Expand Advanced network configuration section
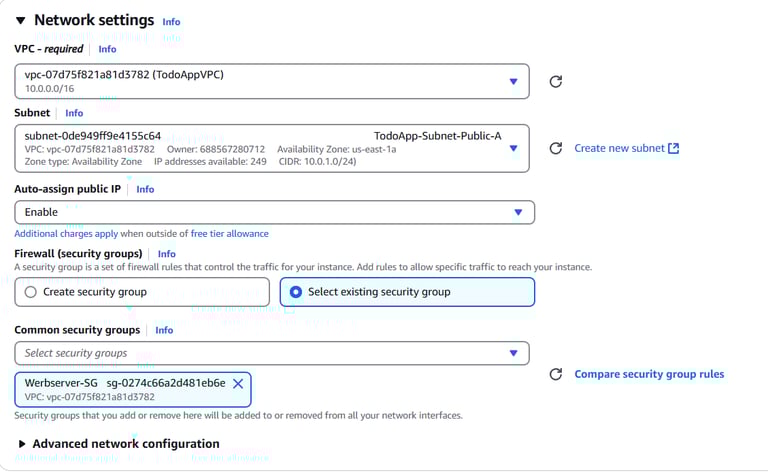This screenshot has height=473, width=768. (x=23, y=444)
